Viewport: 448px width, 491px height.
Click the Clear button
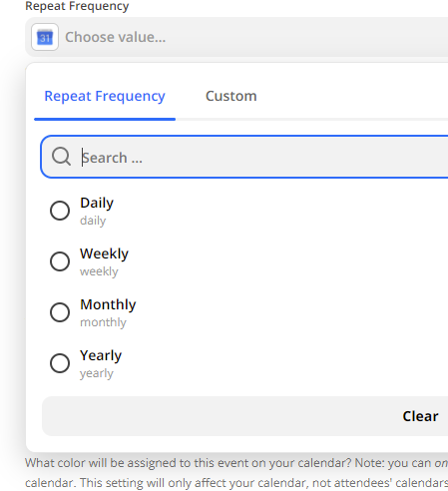pos(420,416)
